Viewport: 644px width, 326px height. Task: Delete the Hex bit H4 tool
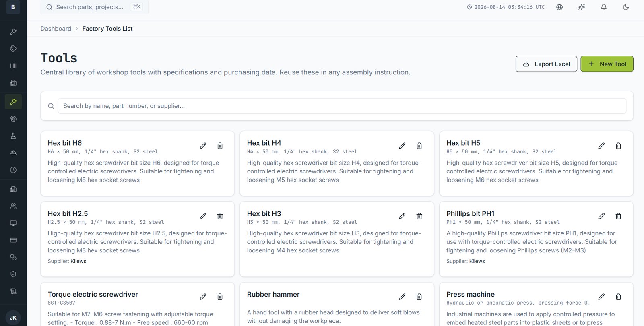[419, 146]
